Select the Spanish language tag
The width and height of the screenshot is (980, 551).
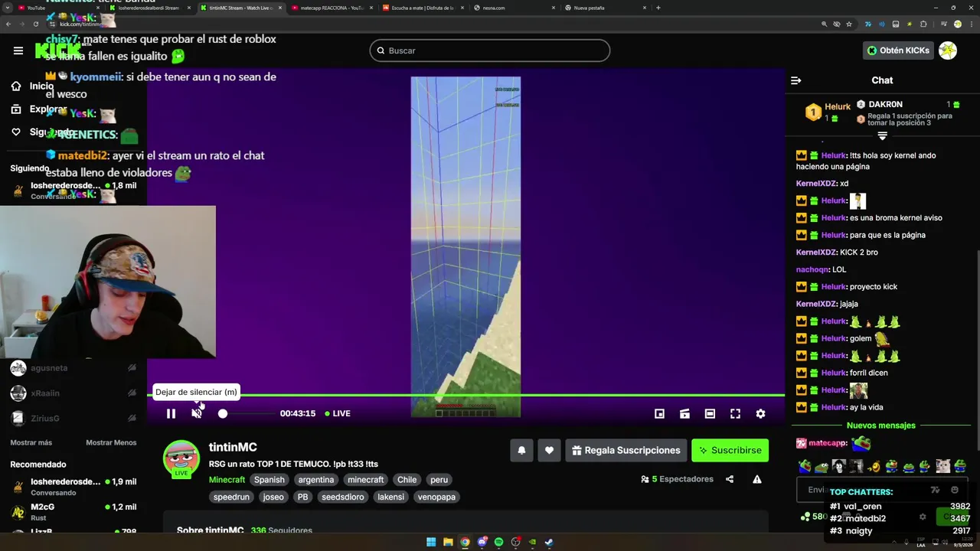click(269, 480)
